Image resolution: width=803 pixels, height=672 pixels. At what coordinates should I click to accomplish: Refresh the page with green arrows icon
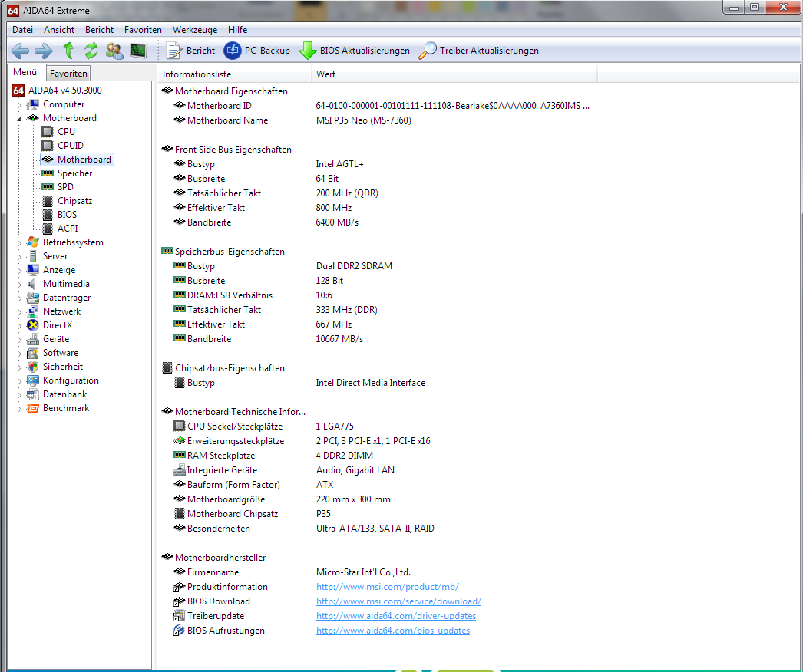(x=91, y=51)
